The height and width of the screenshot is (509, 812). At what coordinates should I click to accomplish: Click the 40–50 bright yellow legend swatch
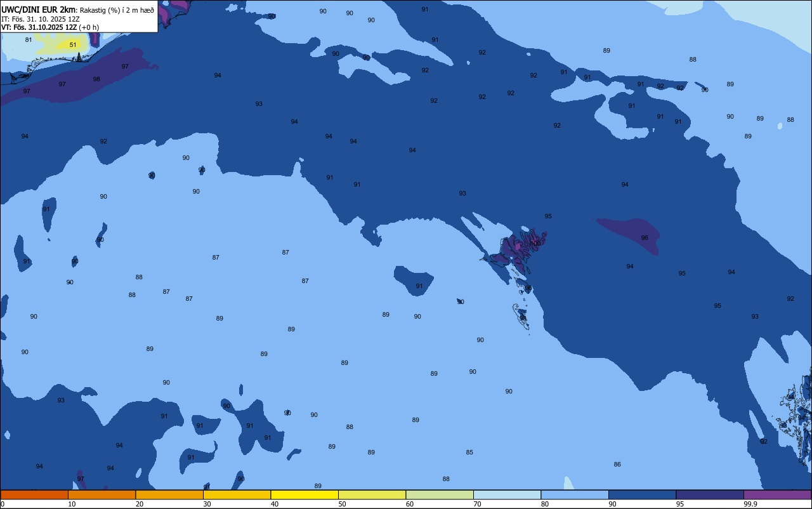click(304, 494)
